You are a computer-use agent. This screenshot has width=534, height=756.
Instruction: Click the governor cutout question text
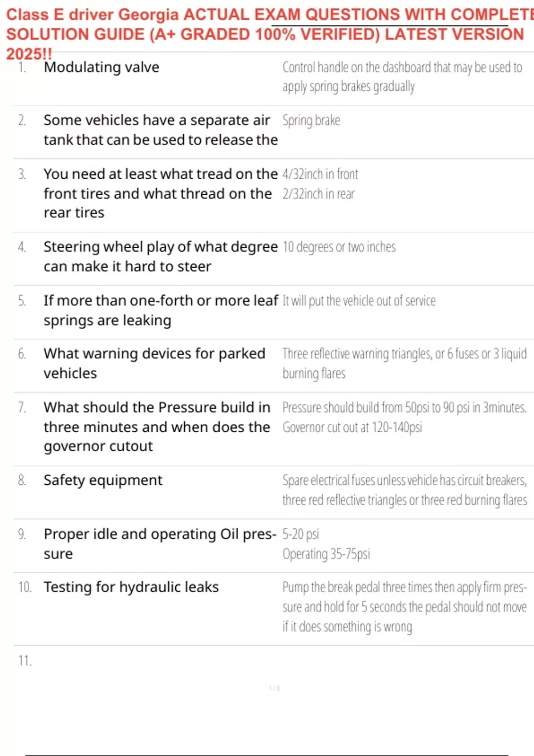tap(157, 427)
